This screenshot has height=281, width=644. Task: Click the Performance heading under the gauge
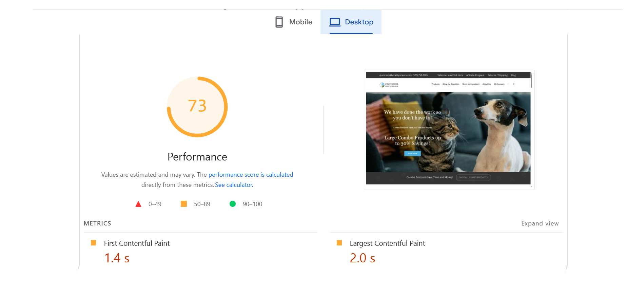197,157
